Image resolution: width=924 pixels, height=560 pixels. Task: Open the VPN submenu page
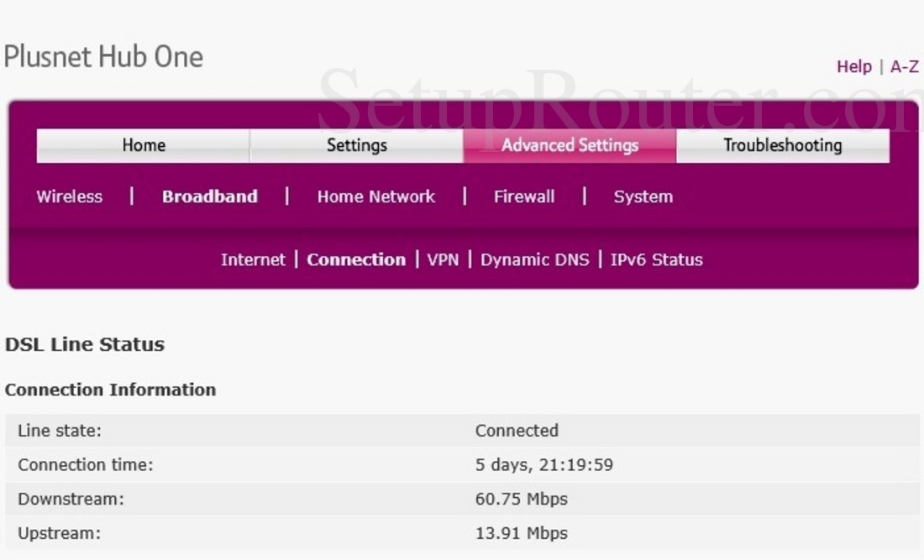(x=443, y=259)
